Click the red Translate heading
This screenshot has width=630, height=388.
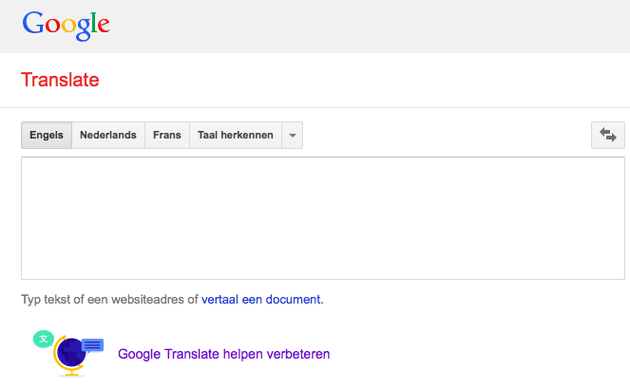pyautogui.click(x=60, y=80)
